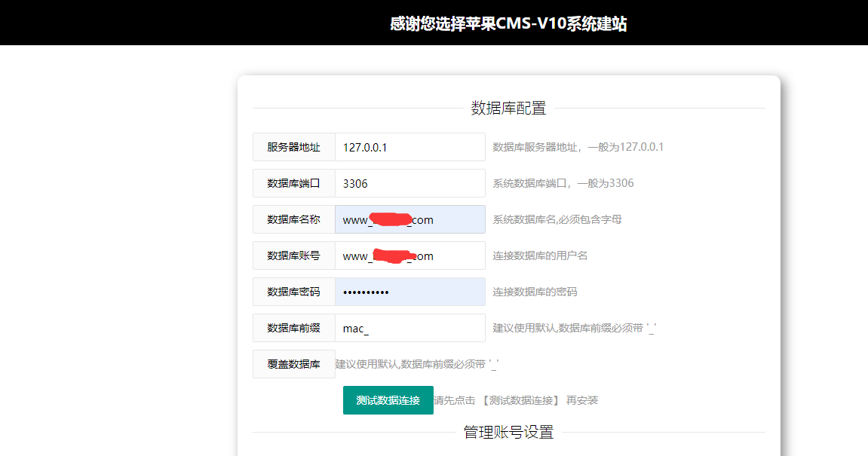
Task: Click the hint text beside the mac_ field
Action: point(574,328)
